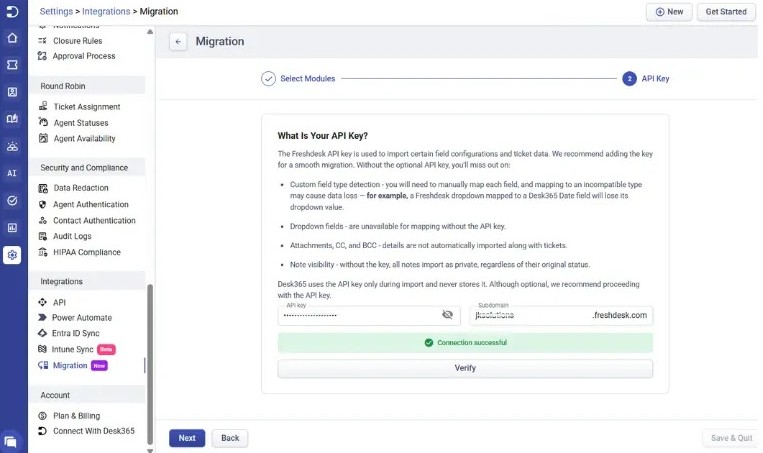This screenshot has width=763, height=453.
Task: Click the Integrations breadcrumb link
Action: click(x=106, y=11)
